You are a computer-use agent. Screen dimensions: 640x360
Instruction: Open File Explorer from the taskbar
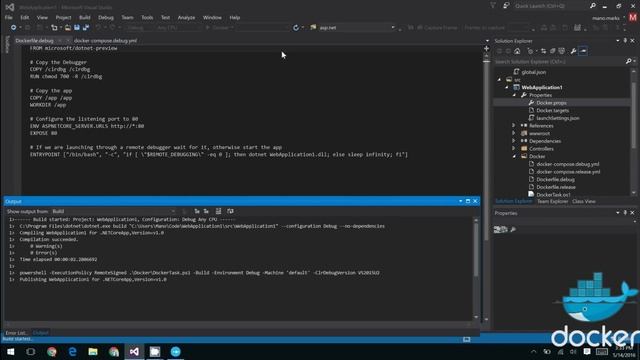point(93,352)
